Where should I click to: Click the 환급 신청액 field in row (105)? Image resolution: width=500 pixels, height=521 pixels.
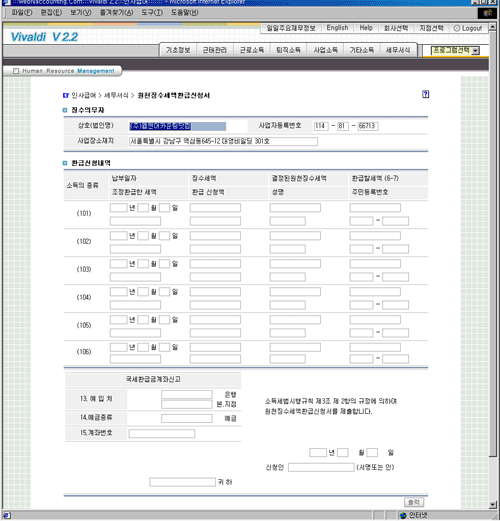(215, 333)
